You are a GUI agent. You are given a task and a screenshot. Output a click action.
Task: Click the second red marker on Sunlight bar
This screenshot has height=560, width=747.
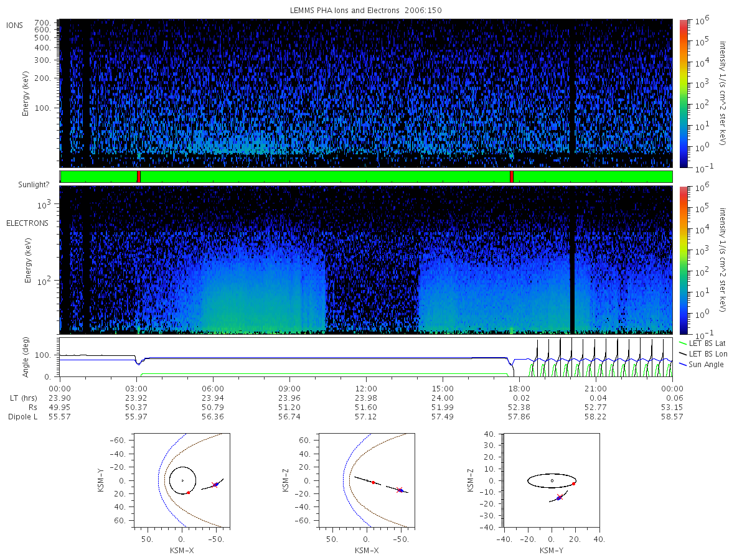coord(511,177)
